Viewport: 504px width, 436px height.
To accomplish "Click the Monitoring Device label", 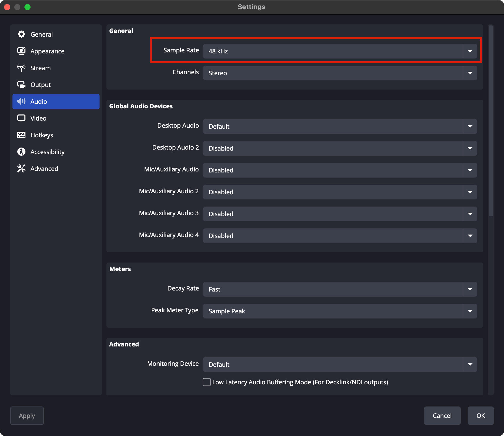I will (173, 364).
